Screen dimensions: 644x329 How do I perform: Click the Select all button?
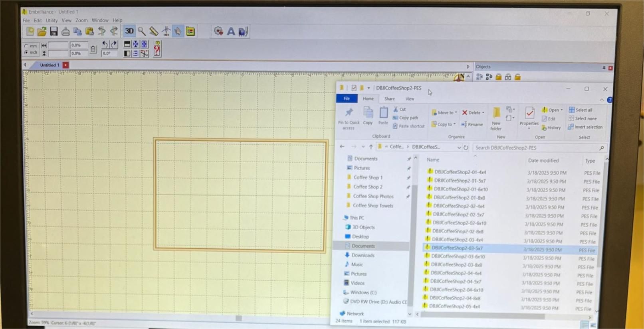pyautogui.click(x=581, y=110)
